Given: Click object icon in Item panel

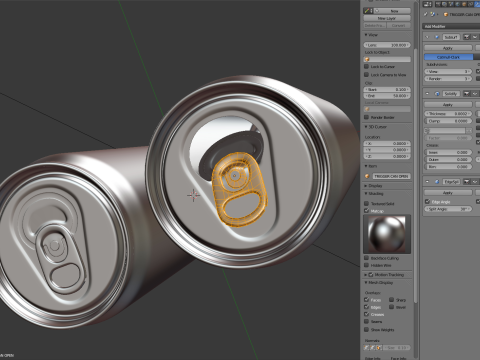Looking at the screenshot, I should point(367,176).
